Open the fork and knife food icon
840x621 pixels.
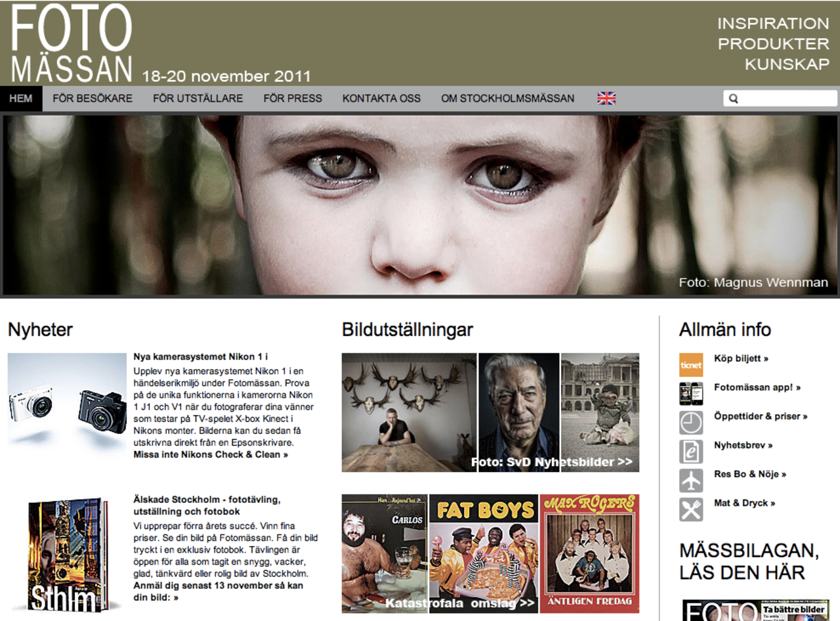[690, 509]
